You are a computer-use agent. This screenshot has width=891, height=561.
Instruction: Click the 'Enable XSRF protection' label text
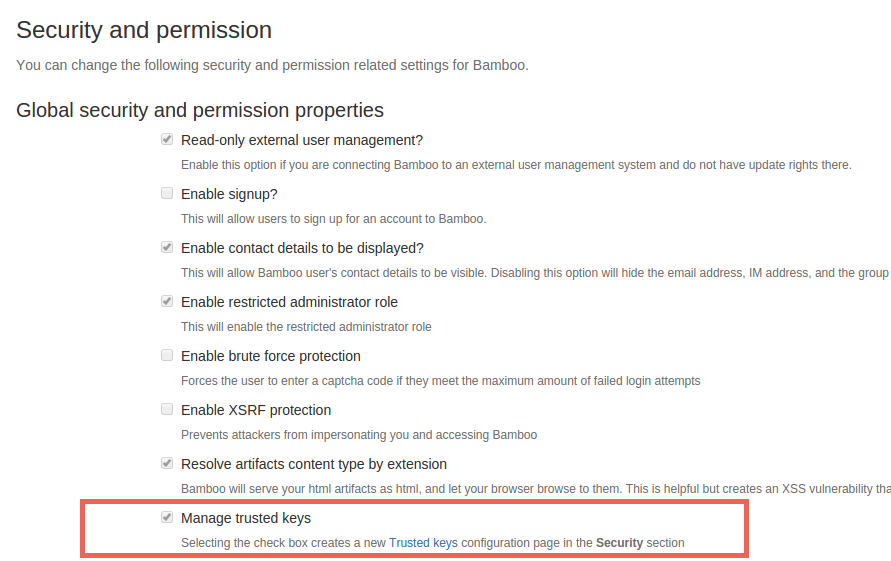pyautogui.click(x=256, y=410)
